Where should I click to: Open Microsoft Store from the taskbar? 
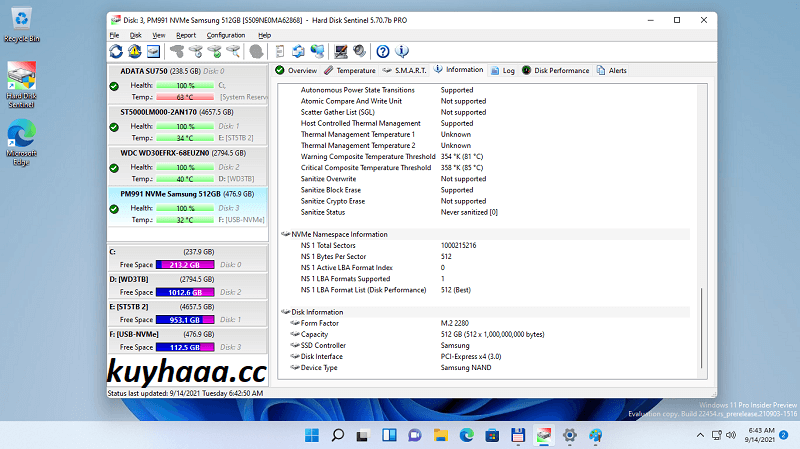[492, 435]
